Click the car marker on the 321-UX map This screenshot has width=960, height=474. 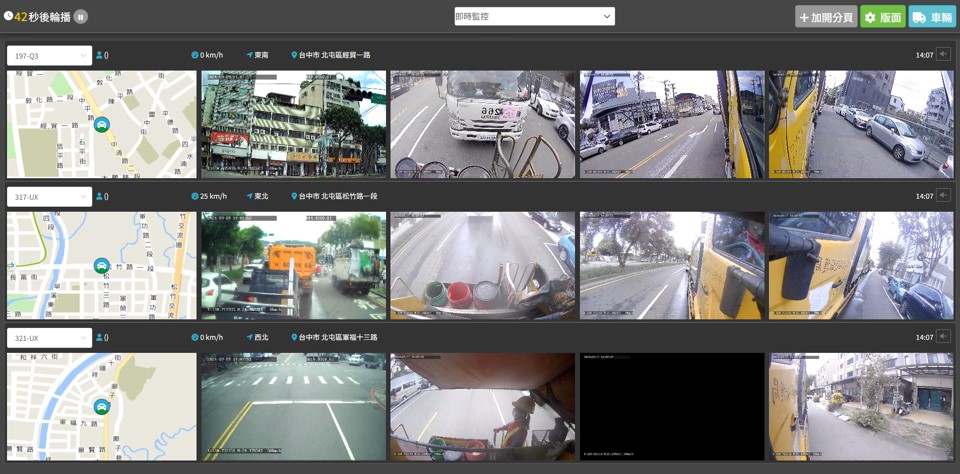102,407
